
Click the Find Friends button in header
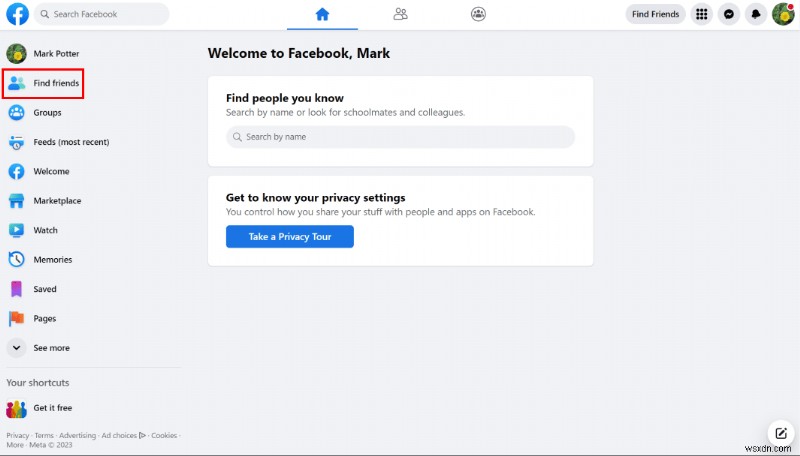[x=656, y=14]
